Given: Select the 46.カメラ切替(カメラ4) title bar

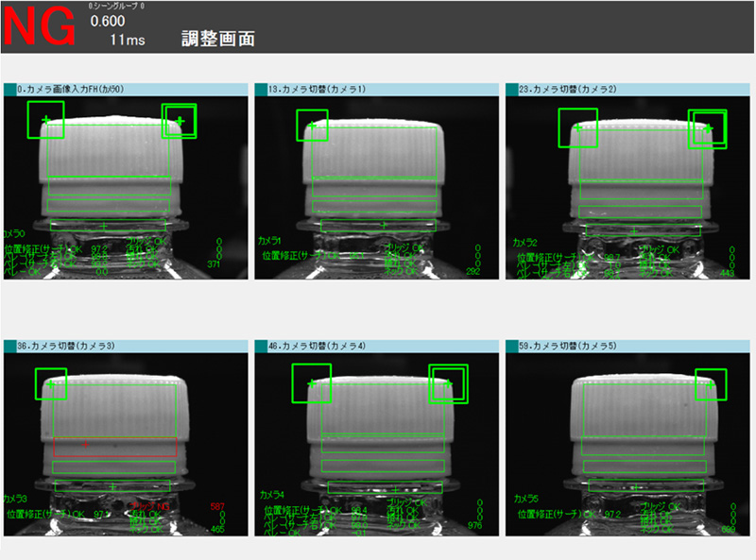Looking at the screenshot, I should pyautogui.click(x=378, y=347).
